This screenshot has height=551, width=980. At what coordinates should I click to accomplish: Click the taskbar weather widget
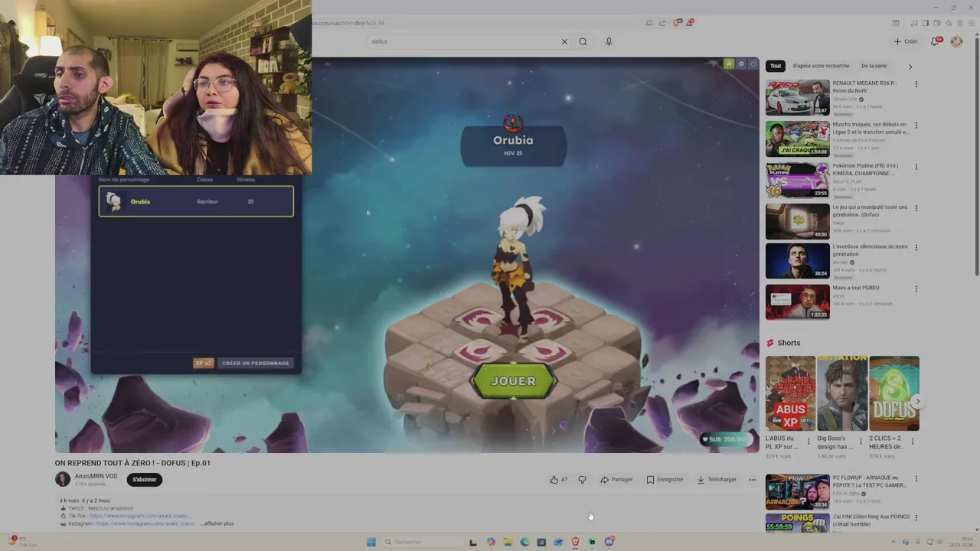[x=22, y=541]
